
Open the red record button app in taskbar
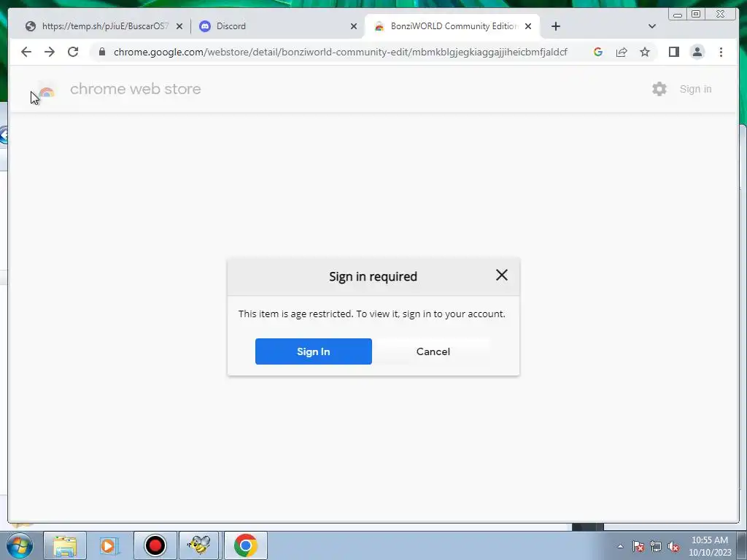pos(155,545)
